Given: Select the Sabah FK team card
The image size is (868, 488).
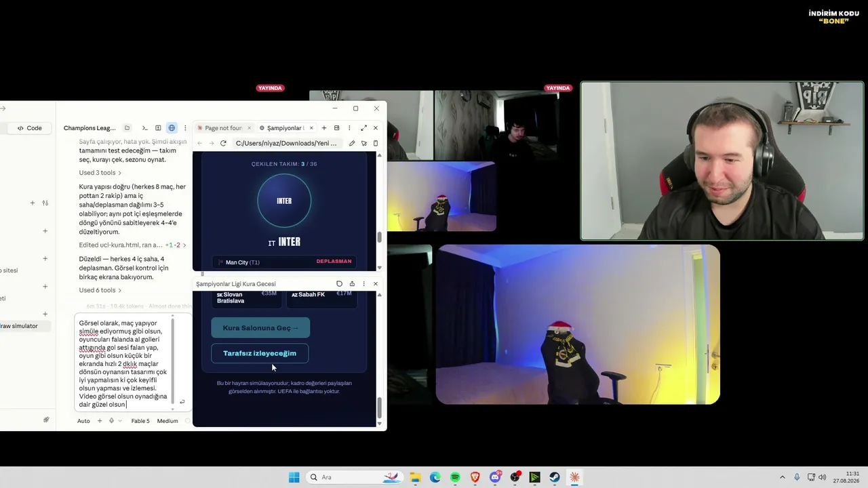Looking at the screenshot, I should tap(321, 298).
